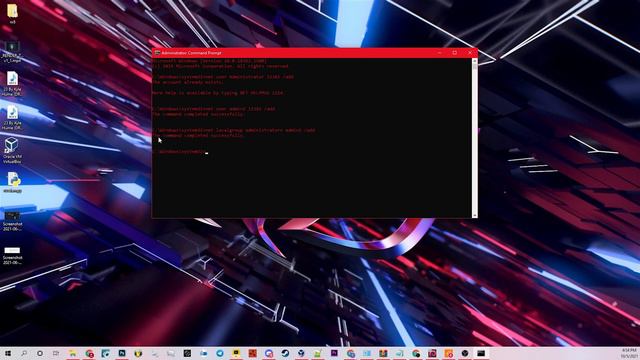Select the Screenshot file with white thumbnail
This screenshot has width=640, height=360.
tap(12, 255)
